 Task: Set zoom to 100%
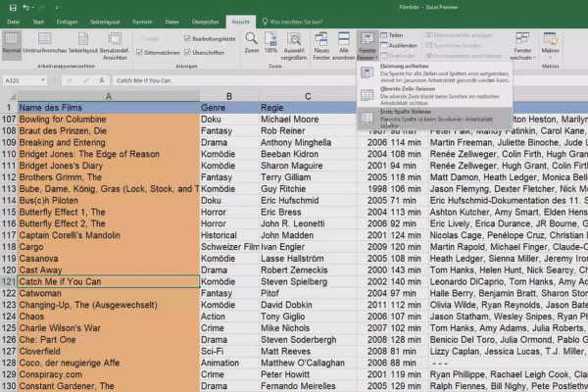pos(270,41)
